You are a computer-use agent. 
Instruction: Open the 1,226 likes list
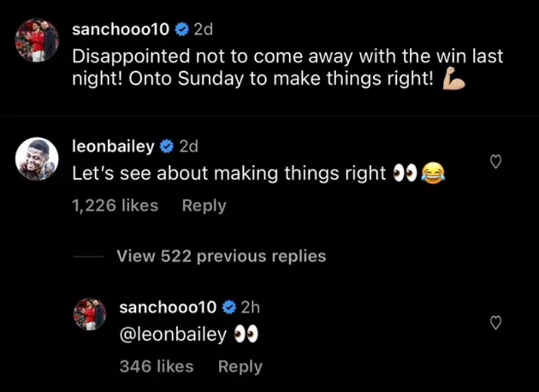(115, 205)
